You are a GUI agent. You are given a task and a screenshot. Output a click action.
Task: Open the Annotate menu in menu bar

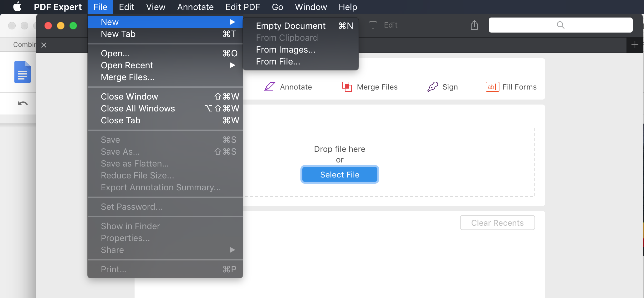pyautogui.click(x=195, y=7)
